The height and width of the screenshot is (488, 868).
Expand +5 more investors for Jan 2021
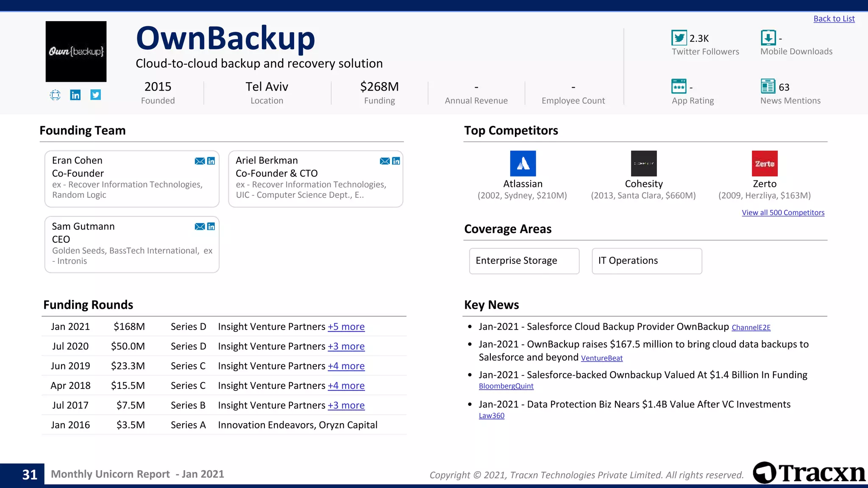pos(346,327)
